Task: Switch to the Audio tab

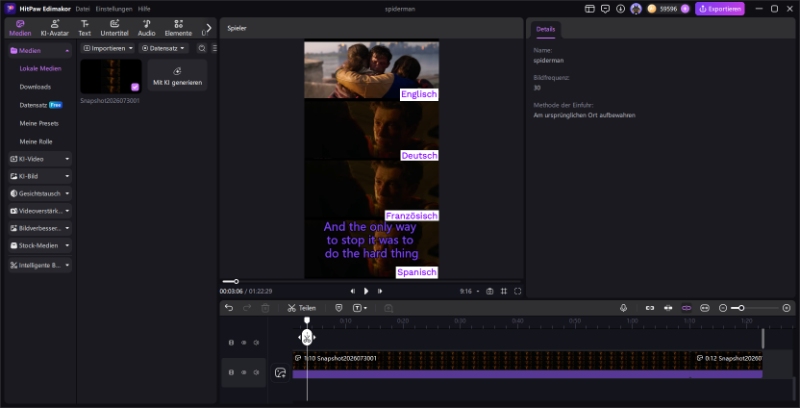Action: click(x=146, y=28)
